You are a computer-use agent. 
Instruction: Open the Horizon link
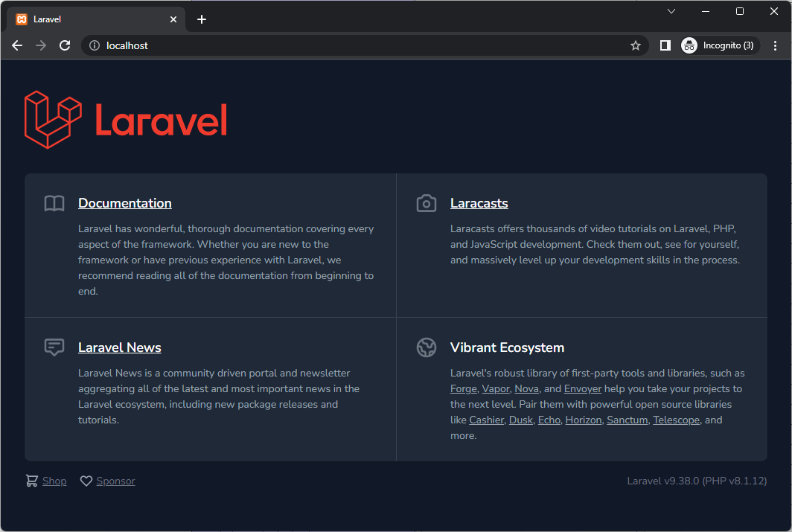tap(584, 420)
